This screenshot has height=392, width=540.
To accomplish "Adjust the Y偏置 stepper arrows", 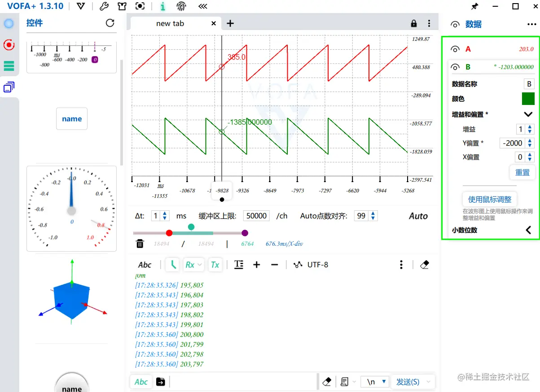I will click(530, 143).
